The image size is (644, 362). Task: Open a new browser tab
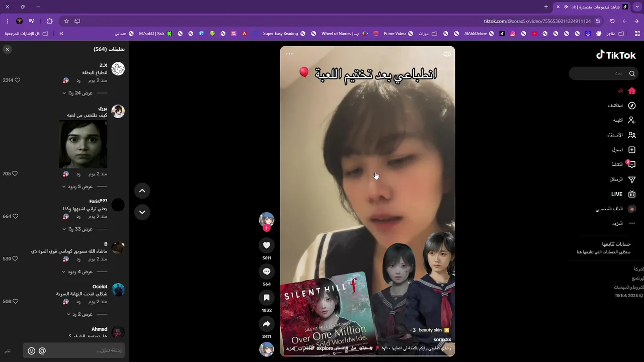(x=546, y=7)
